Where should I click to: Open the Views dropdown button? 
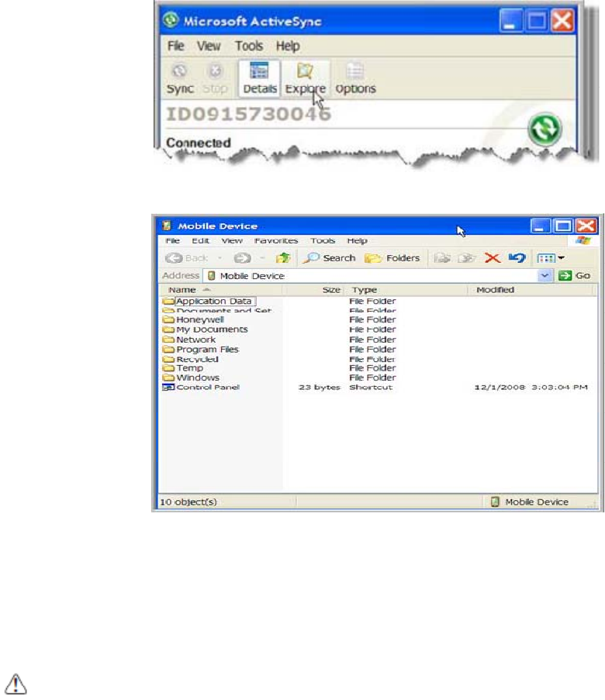[x=551, y=258]
